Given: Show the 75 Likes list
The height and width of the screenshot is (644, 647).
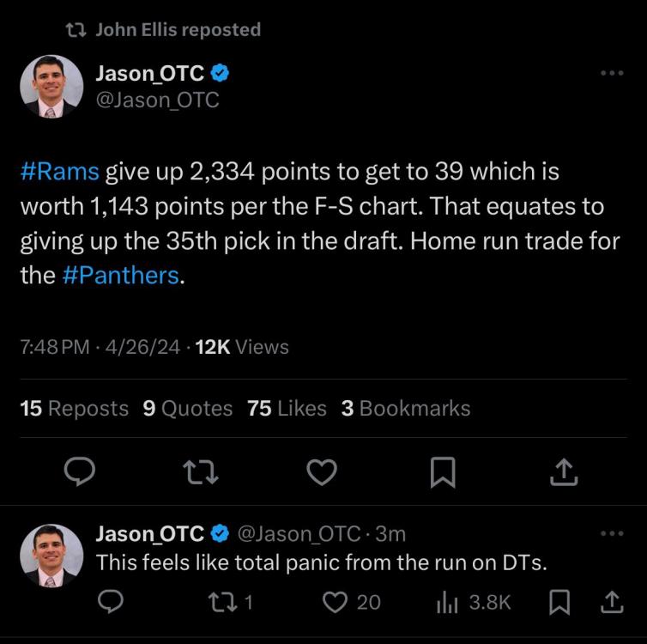Looking at the screenshot, I should (287, 409).
